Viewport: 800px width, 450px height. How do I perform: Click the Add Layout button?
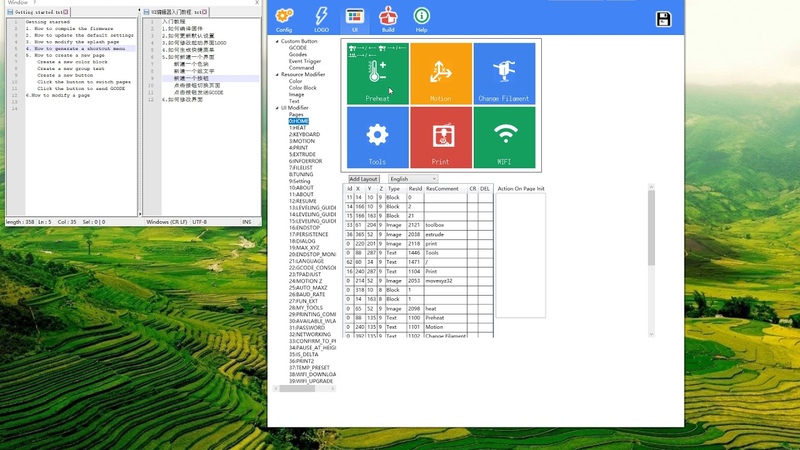363,179
